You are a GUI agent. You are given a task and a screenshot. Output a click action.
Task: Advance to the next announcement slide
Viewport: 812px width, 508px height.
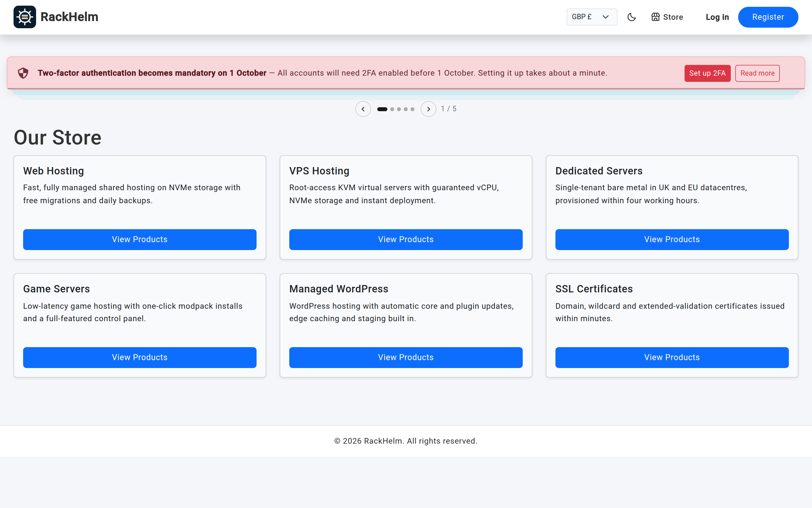(x=429, y=109)
